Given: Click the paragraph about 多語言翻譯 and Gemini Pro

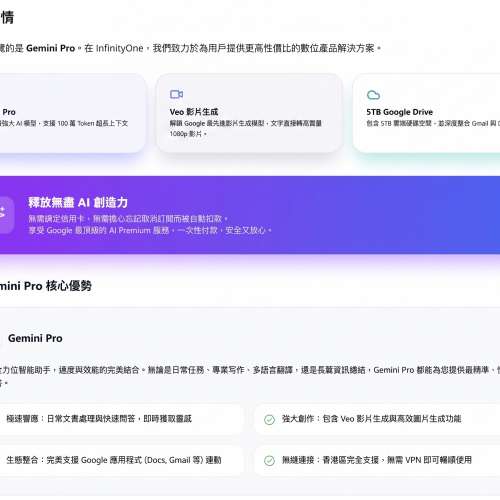Looking at the screenshot, I should 250,376.
